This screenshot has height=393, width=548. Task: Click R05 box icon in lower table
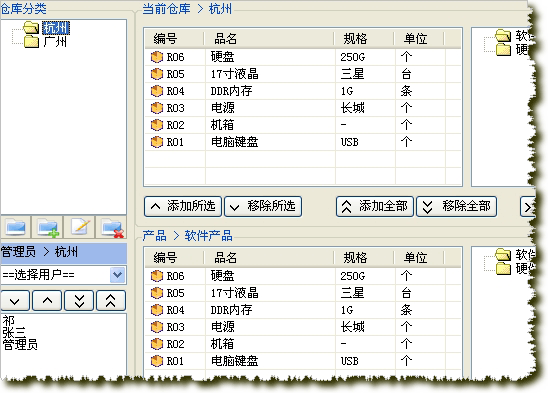(157, 293)
